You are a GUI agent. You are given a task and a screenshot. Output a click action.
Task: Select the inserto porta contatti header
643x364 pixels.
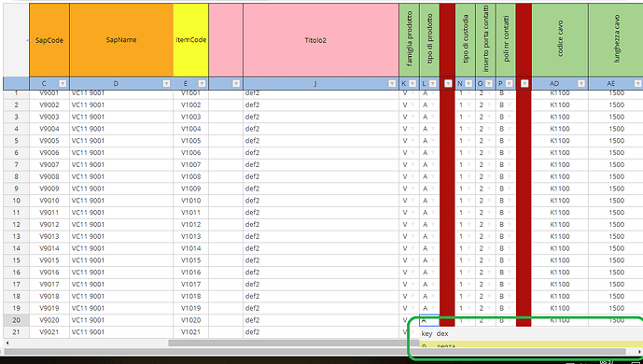(x=485, y=40)
